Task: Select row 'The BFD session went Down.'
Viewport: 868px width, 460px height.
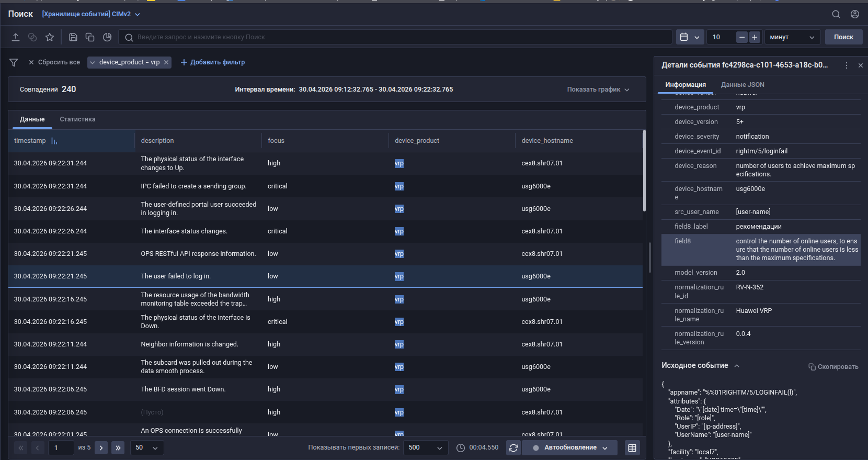Action: pos(325,389)
